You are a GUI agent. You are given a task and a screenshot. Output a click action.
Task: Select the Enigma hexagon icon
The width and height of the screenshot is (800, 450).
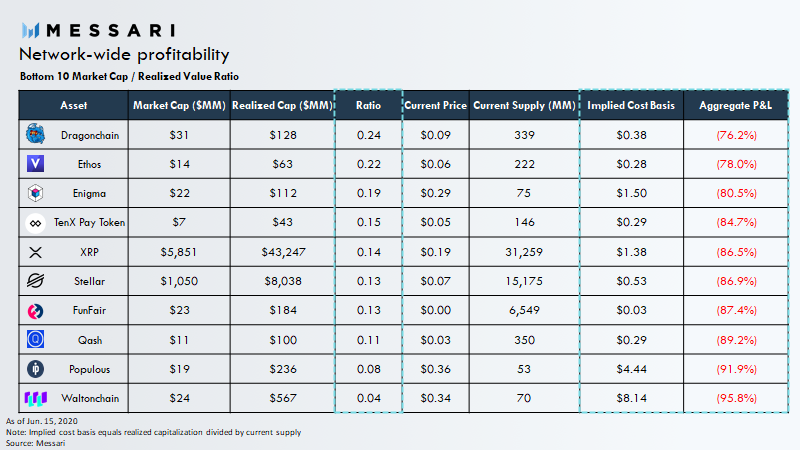pyautogui.click(x=35, y=193)
